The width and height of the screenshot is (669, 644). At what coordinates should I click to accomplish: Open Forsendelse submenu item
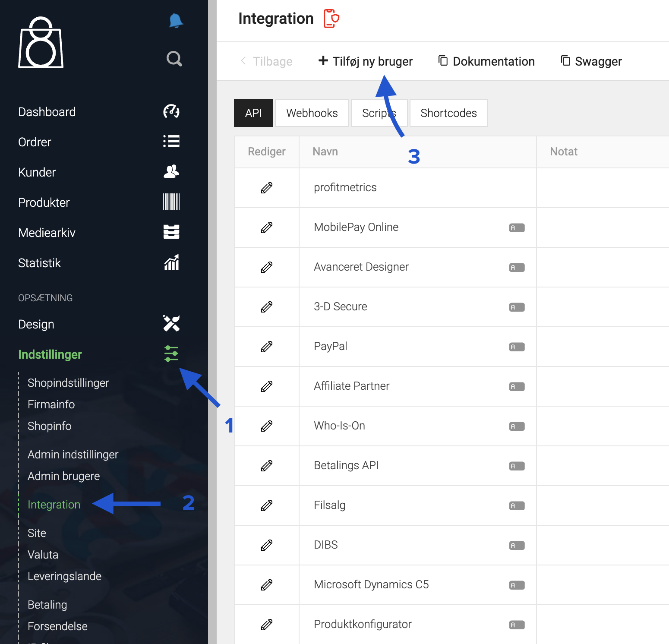point(57,626)
